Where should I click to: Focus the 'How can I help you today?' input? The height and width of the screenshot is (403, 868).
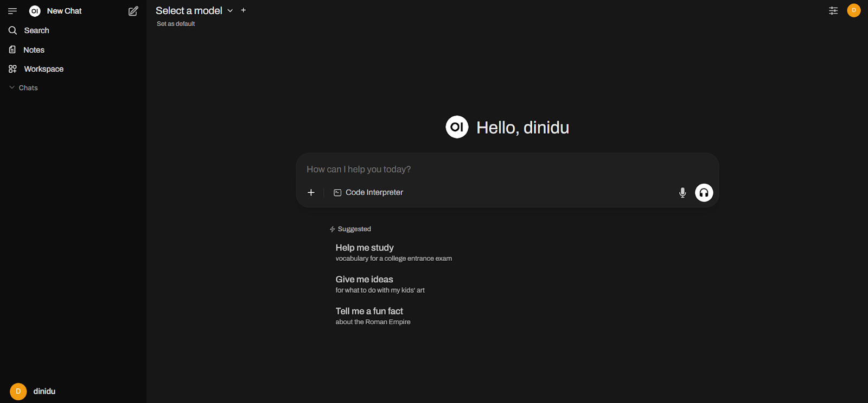(x=507, y=169)
